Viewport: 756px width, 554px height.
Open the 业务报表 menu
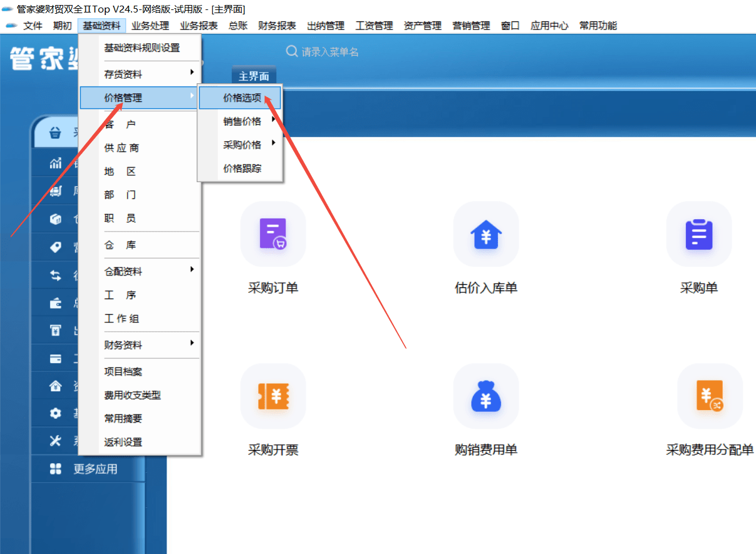[199, 26]
